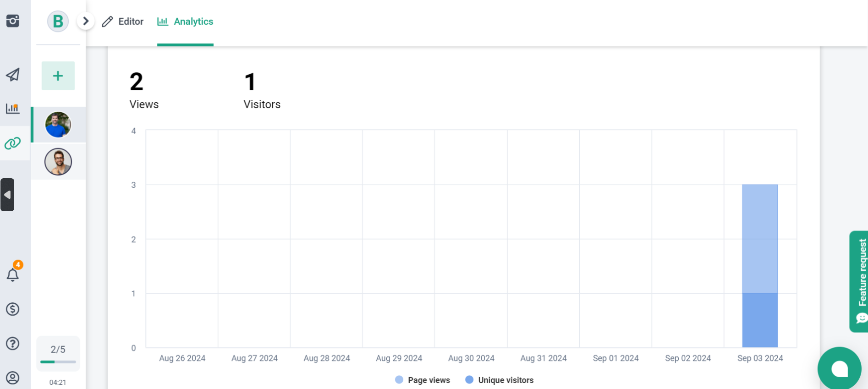
Task: Click the green B brand logo
Action: [58, 22]
